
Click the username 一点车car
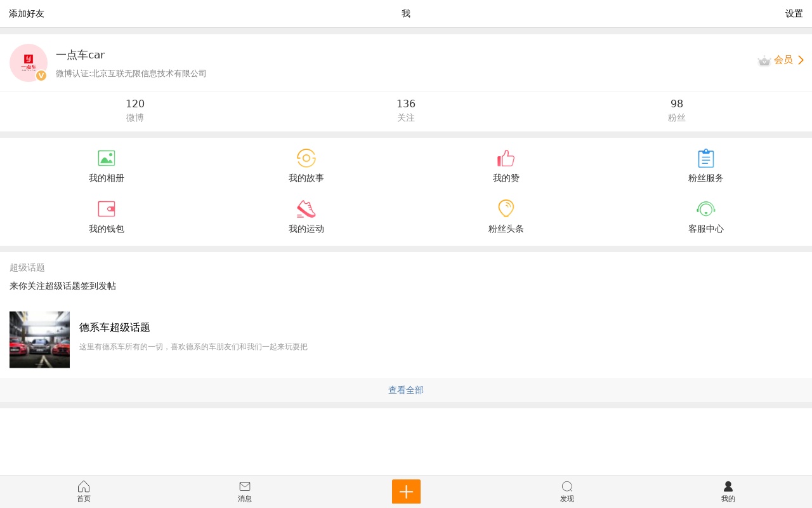[x=81, y=55]
